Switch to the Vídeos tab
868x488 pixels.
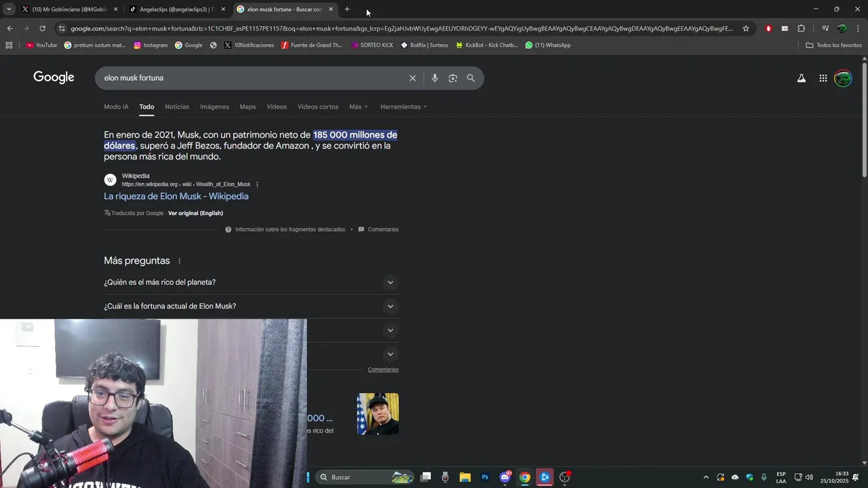(277, 107)
